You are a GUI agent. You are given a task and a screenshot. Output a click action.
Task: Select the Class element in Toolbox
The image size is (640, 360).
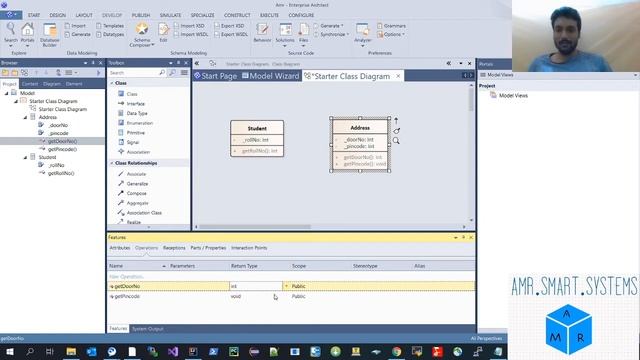click(x=128, y=94)
